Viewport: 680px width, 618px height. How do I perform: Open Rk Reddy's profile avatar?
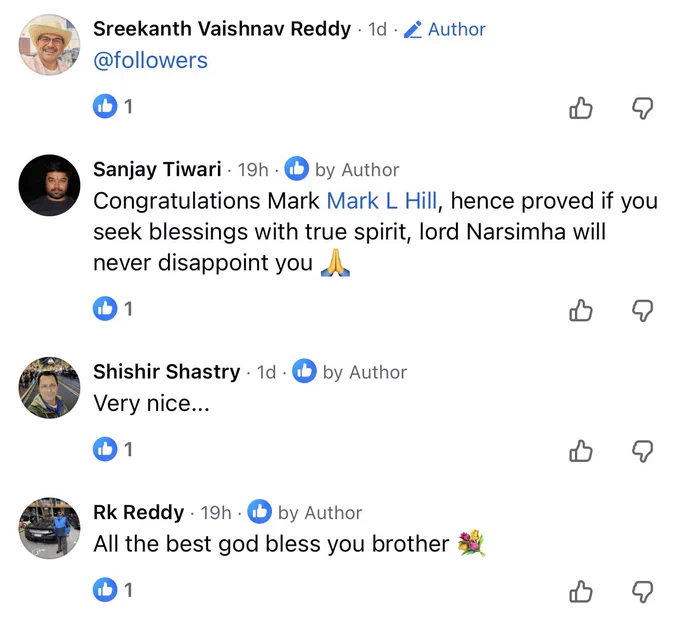pyautogui.click(x=49, y=528)
